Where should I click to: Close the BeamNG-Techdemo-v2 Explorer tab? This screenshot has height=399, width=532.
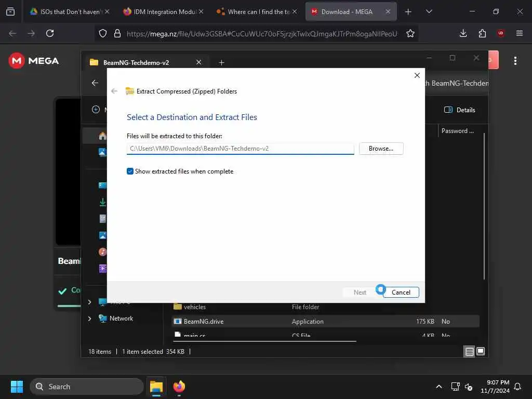(199, 62)
